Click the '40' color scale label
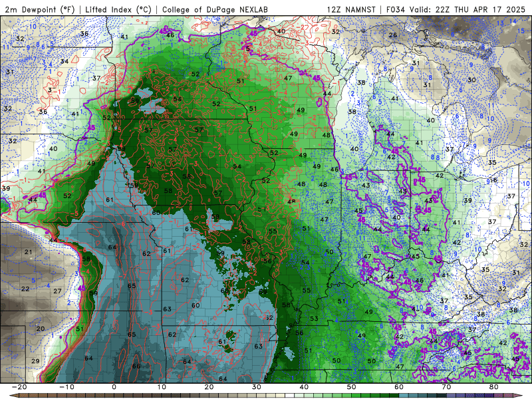 (x=304, y=387)
